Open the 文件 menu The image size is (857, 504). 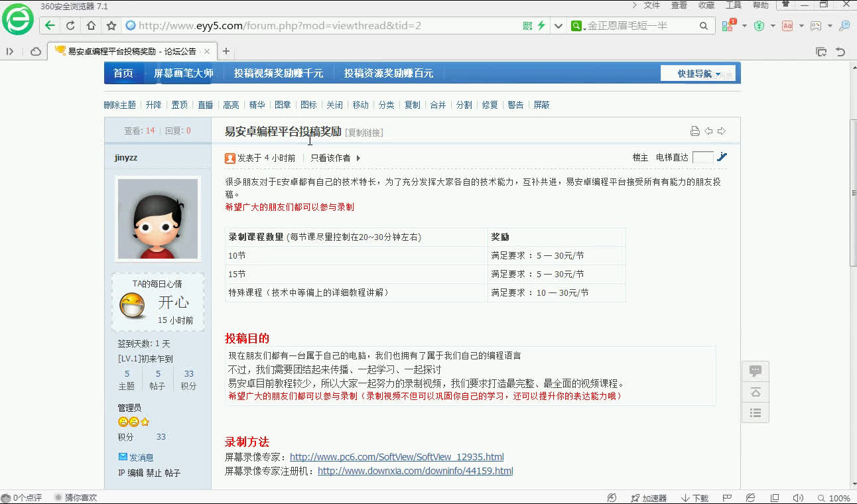(x=652, y=5)
